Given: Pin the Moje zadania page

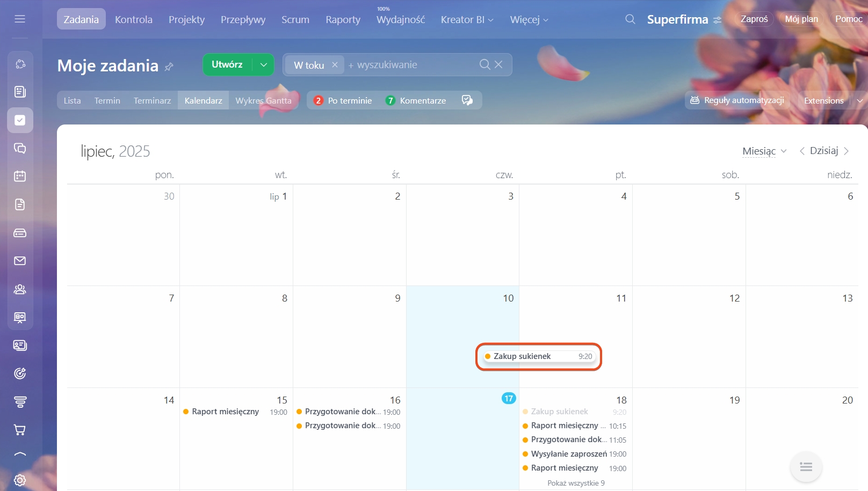Looking at the screenshot, I should [x=169, y=67].
